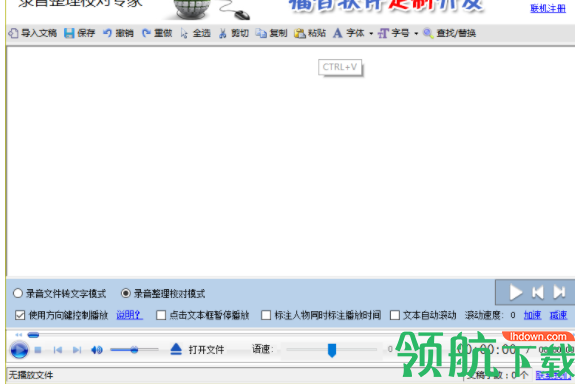Viewport: 575px width, 384px height.
Task: Click 加速 to speed up scrolling
Action: tap(532, 315)
